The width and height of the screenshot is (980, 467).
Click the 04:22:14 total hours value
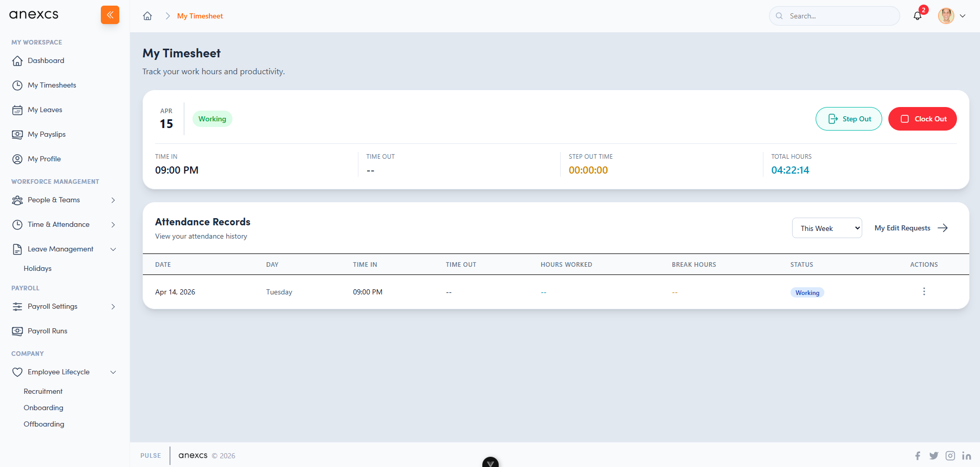(x=790, y=170)
